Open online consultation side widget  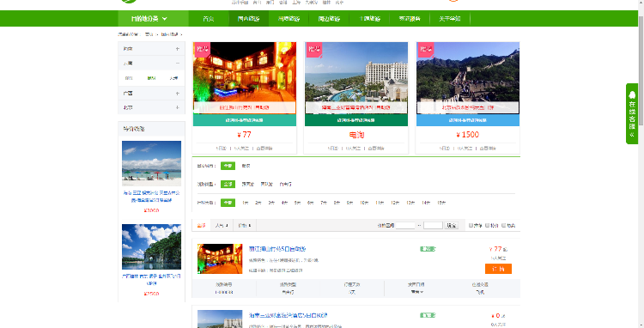pos(632,113)
